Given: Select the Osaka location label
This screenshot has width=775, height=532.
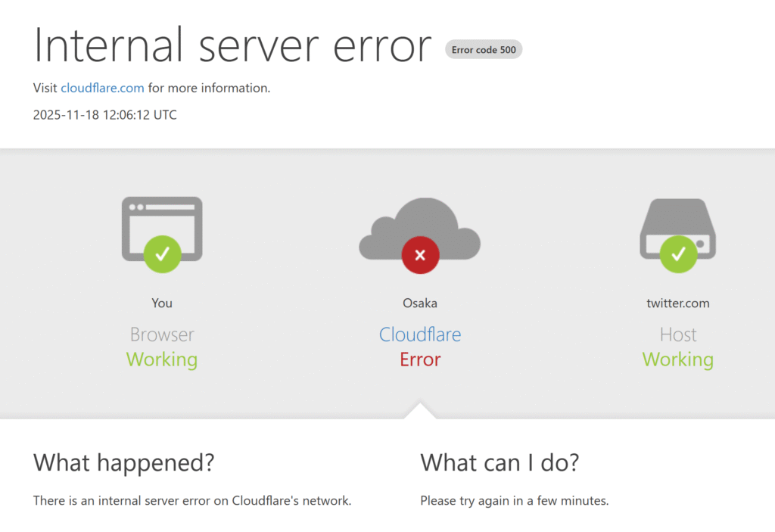Looking at the screenshot, I should point(420,303).
